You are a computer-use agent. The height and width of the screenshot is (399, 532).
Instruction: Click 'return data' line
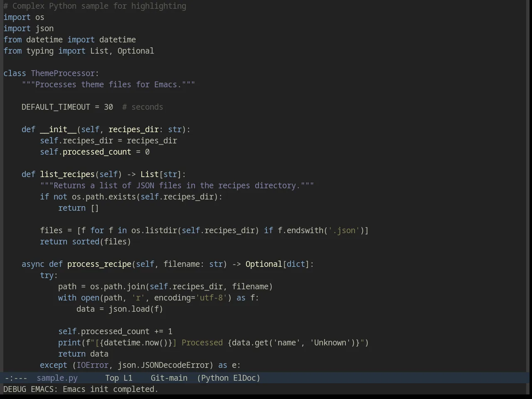(x=83, y=354)
